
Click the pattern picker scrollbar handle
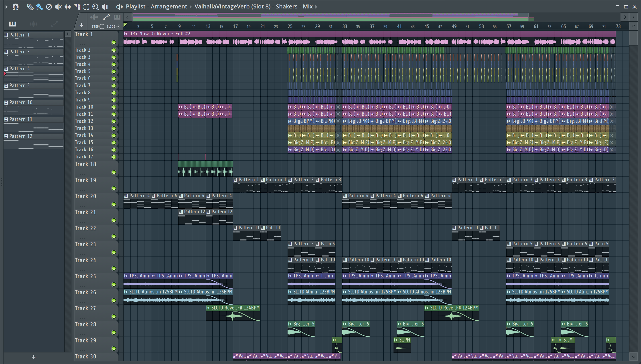pos(68,34)
